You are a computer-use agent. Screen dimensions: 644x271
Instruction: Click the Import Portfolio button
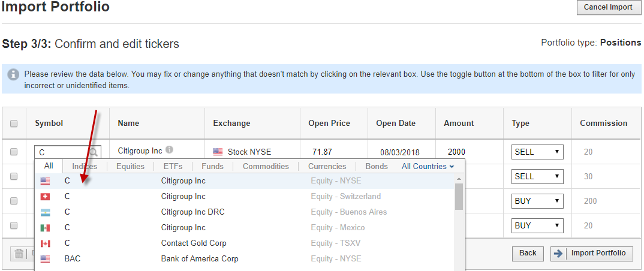coord(592,254)
